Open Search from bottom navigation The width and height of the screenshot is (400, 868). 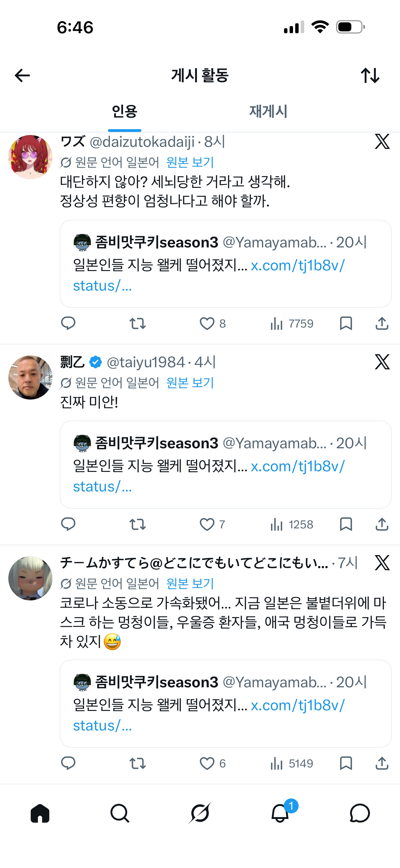[120, 813]
